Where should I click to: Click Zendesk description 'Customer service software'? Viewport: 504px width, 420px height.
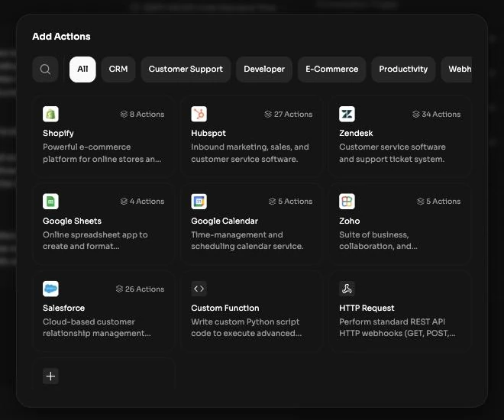tap(393, 153)
